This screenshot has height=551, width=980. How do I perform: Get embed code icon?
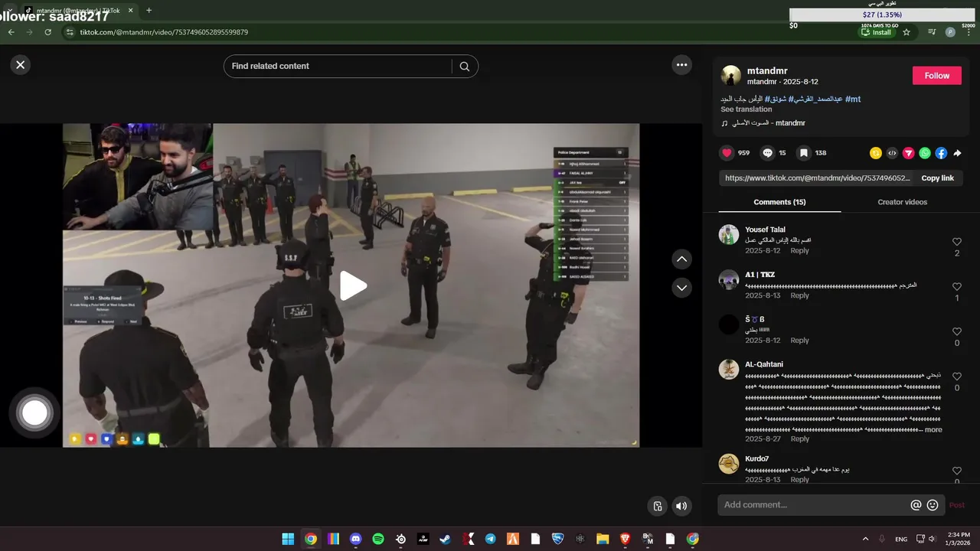click(x=892, y=153)
